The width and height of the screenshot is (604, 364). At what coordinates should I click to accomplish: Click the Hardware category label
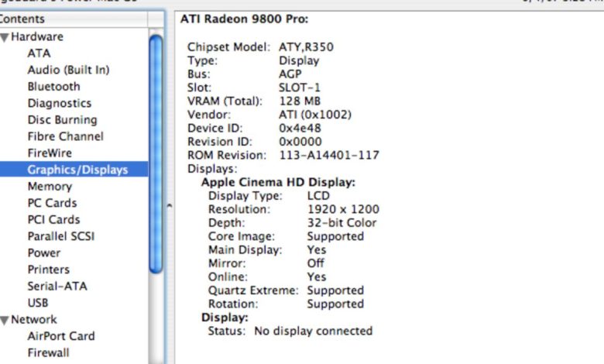point(37,36)
